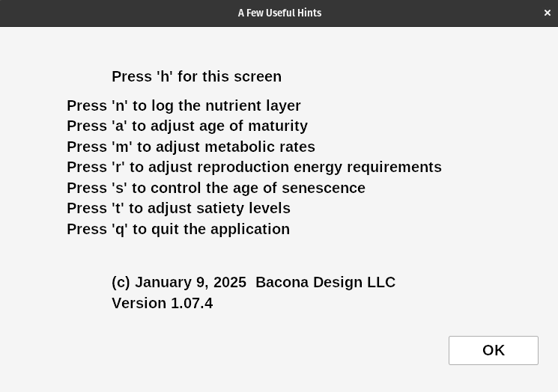Click the hint about logging the nutrient layer

[184, 105]
